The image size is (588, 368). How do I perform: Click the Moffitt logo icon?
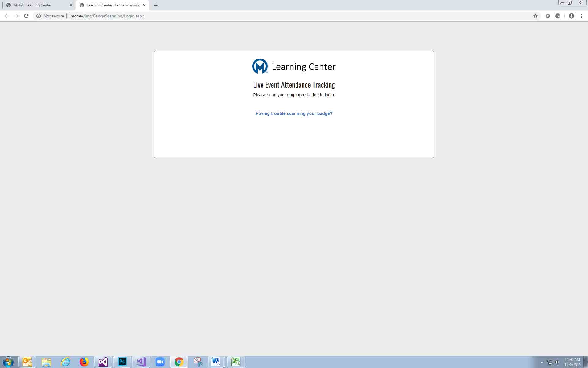[x=260, y=66]
